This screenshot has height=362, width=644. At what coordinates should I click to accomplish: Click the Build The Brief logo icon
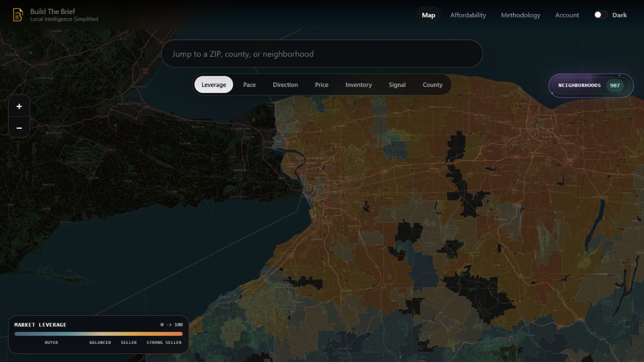[18, 15]
